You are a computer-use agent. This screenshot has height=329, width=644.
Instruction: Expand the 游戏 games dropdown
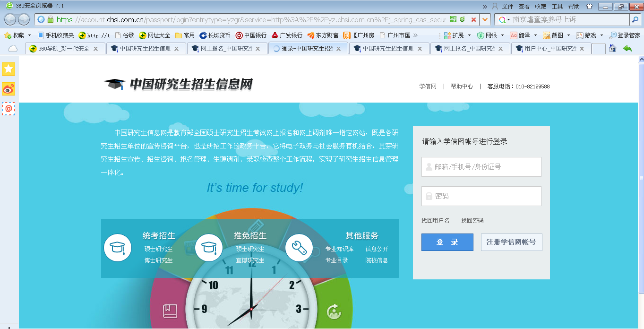[x=602, y=35]
